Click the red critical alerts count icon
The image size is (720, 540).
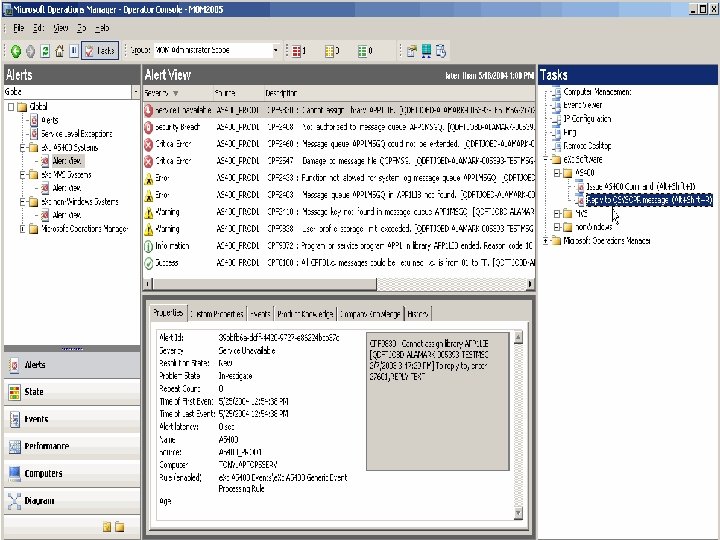297,51
